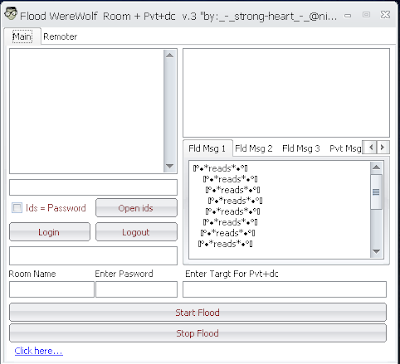
Task: Select the Fld Msg 3 tab
Action: point(301,148)
